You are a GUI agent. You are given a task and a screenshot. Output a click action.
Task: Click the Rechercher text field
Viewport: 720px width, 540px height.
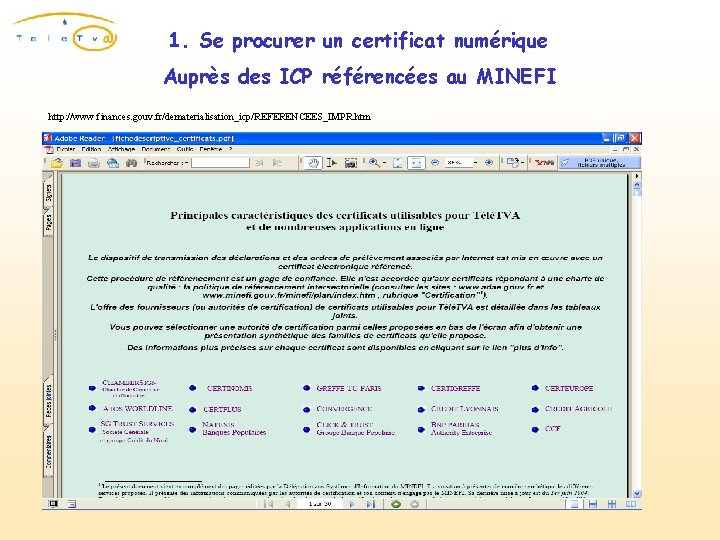[220, 163]
